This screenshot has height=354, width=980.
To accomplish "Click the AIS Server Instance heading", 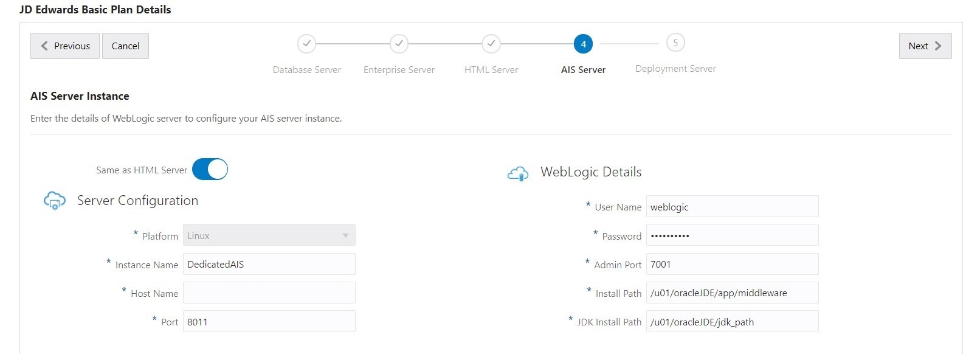I will pyautogui.click(x=80, y=96).
